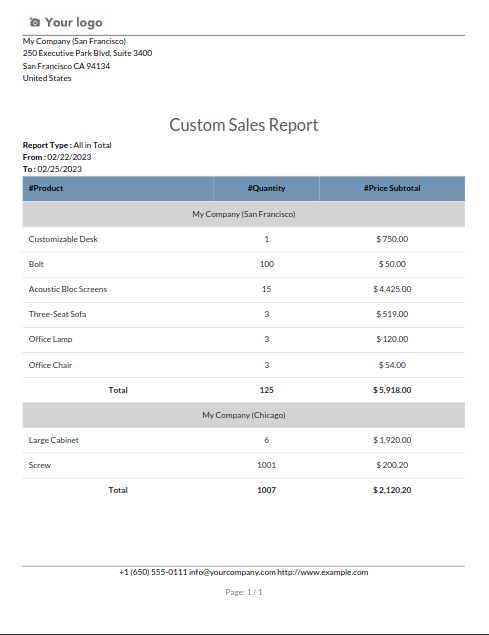Click the #Price Subtotal column header
This screenshot has height=635, width=489.
coord(392,188)
